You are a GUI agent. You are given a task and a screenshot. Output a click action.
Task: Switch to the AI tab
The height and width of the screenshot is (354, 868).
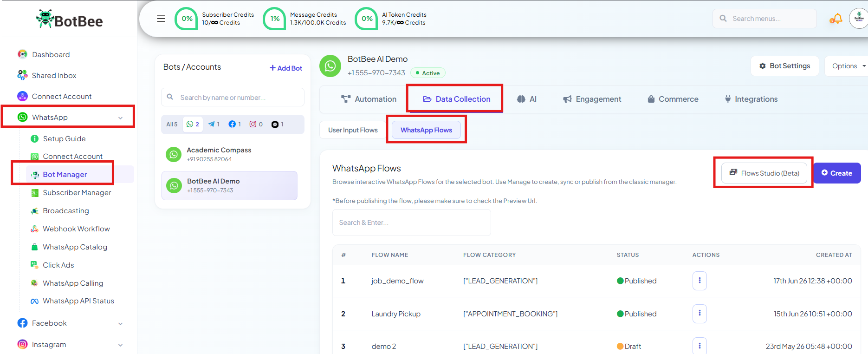click(x=527, y=99)
